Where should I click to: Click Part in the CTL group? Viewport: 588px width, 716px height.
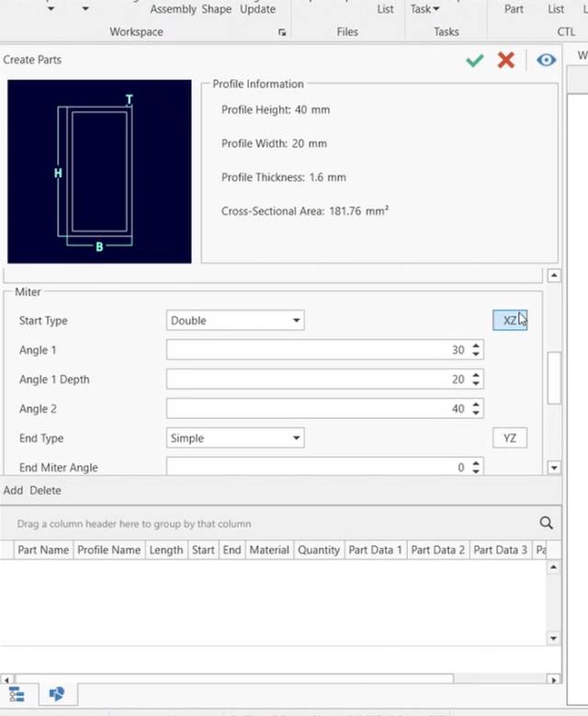tap(514, 8)
